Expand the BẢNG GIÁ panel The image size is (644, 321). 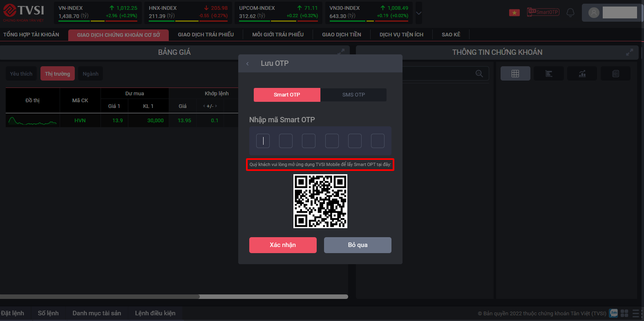[x=341, y=52]
